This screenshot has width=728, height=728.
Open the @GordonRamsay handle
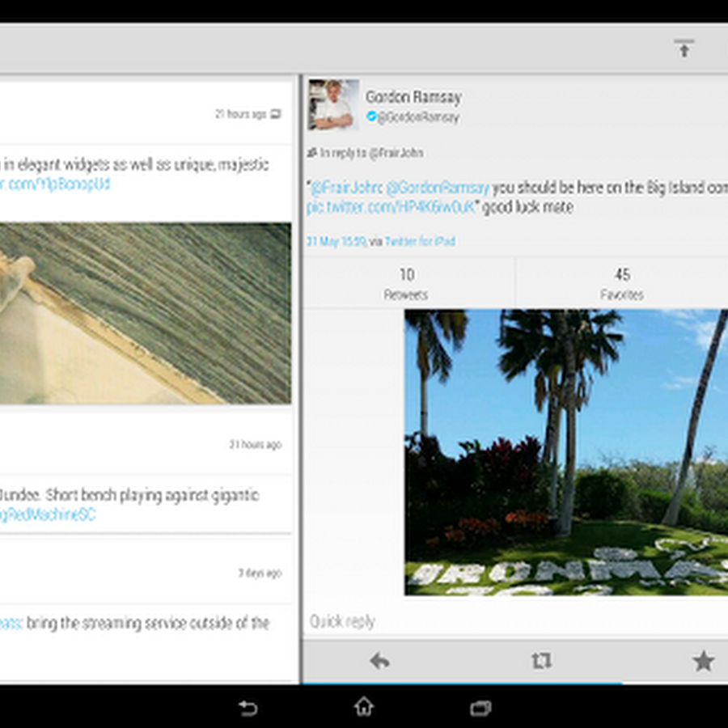point(418,117)
